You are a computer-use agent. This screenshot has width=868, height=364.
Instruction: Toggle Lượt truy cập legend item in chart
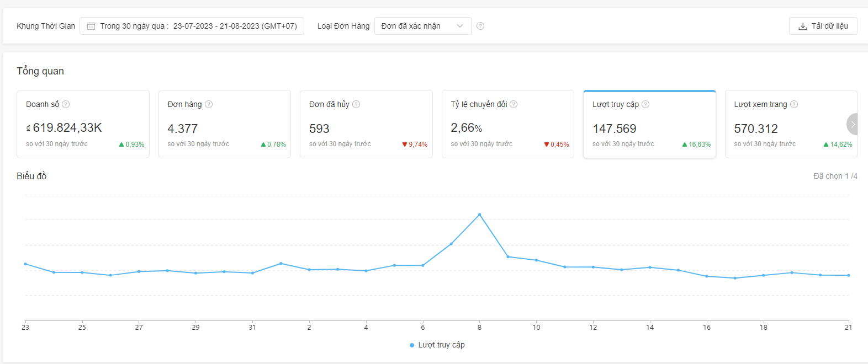[x=437, y=345]
